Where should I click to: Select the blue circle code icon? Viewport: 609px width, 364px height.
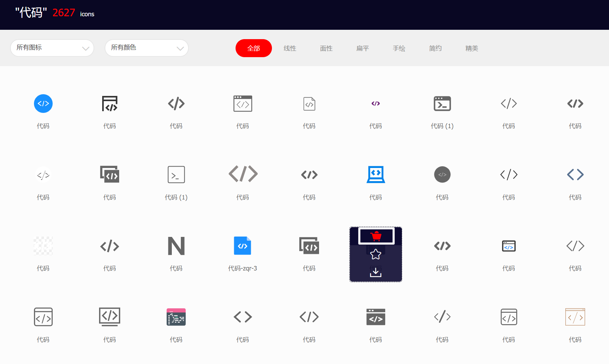coord(43,104)
